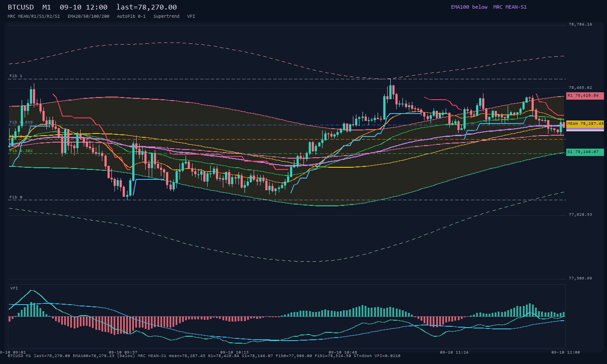Image resolution: width=607 pixels, height=364 pixels.
Task: Click the 09-10 11:24 time axis label
Action: click(454, 352)
